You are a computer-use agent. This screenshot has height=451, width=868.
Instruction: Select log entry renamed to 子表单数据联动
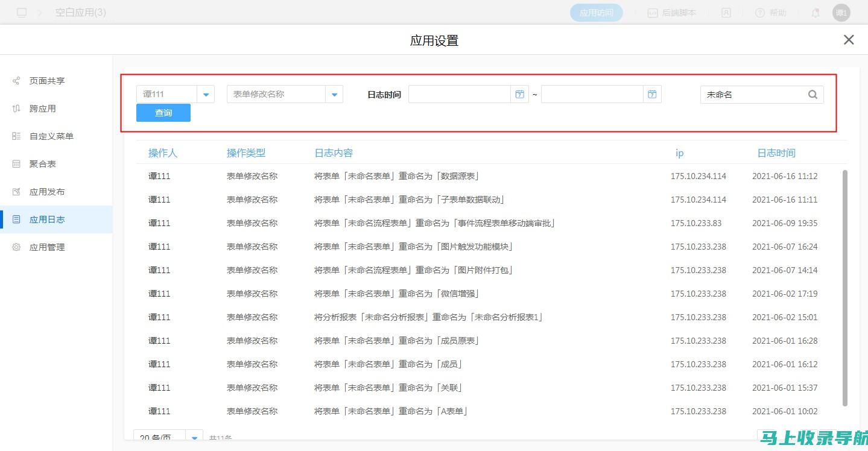click(x=410, y=200)
